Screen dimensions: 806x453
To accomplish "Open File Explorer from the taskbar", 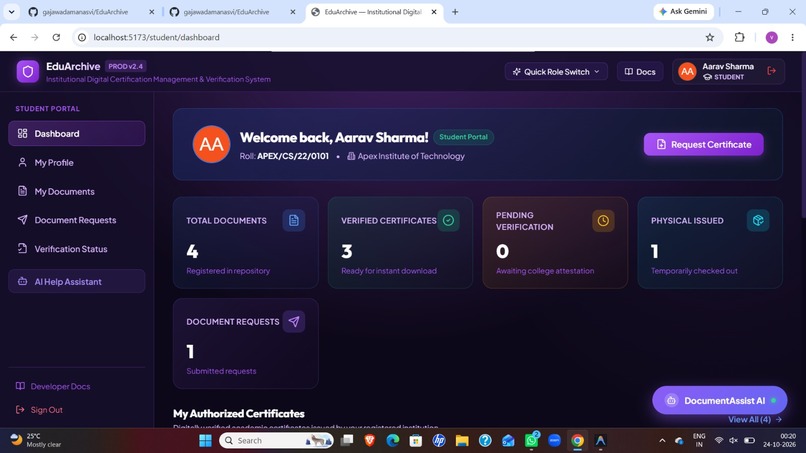I will pos(462,441).
